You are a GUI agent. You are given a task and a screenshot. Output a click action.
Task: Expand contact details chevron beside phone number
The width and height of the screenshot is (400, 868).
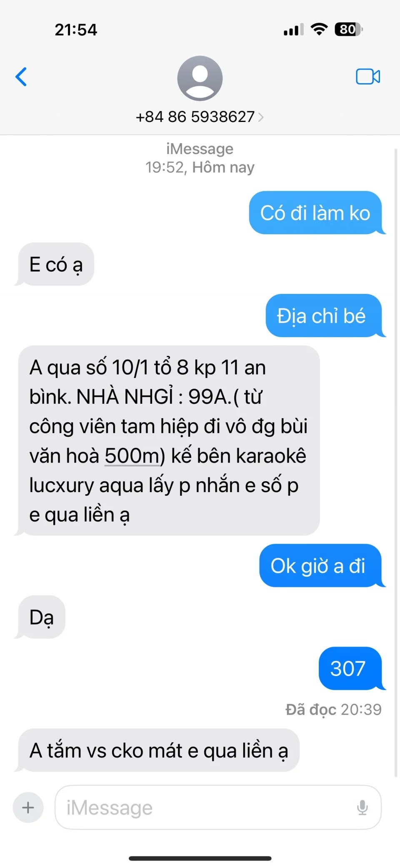[x=261, y=117]
